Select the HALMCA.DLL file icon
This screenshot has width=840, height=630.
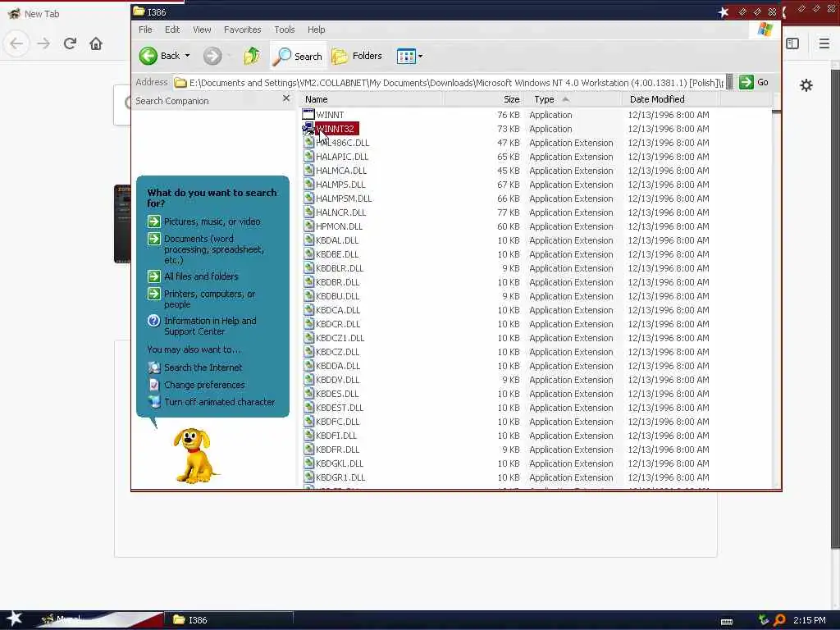click(308, 170)
